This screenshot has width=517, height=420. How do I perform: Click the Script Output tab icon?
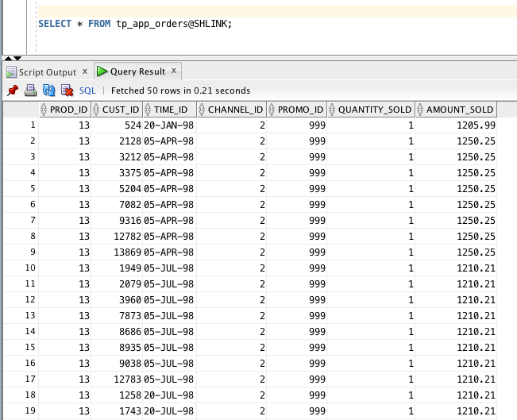coord(11,72)
